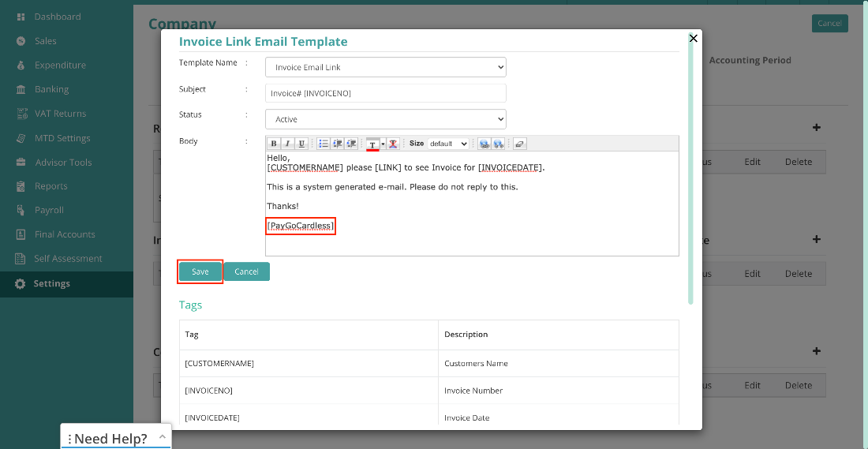This screenshot has height=449, width=868.
Task: Insert a hyperlink with the link icon
Action: [x=485, y=144]
